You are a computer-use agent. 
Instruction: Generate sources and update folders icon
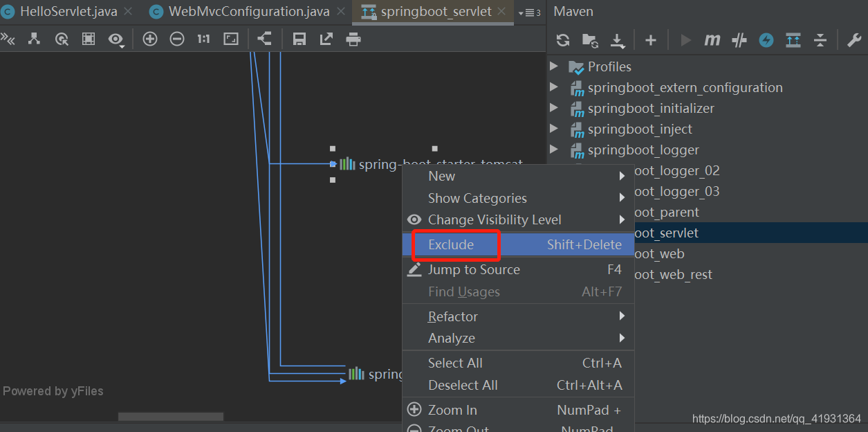coord(589,41)
